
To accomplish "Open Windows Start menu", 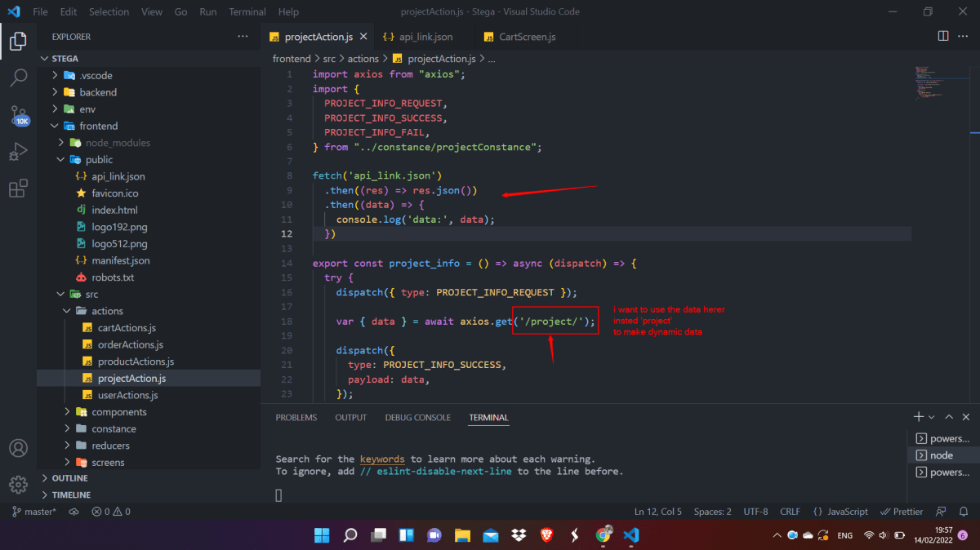I will (322, 535).
